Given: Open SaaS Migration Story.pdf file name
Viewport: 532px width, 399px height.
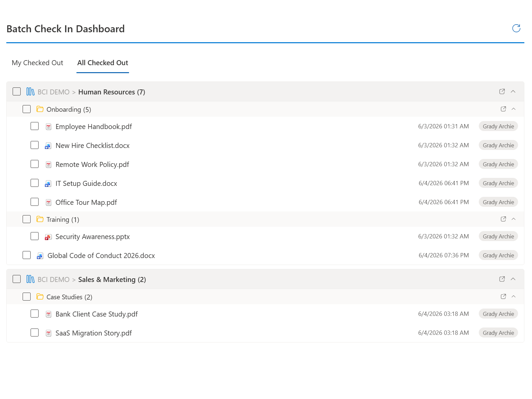Looking at the screenshot, I should (x=93, y=333).
